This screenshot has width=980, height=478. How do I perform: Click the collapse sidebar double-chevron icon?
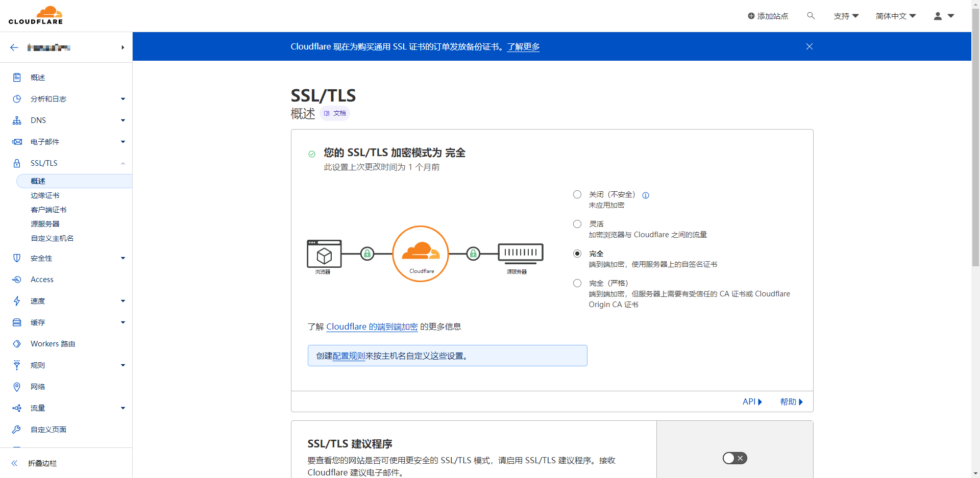click(x=15, y=463)
